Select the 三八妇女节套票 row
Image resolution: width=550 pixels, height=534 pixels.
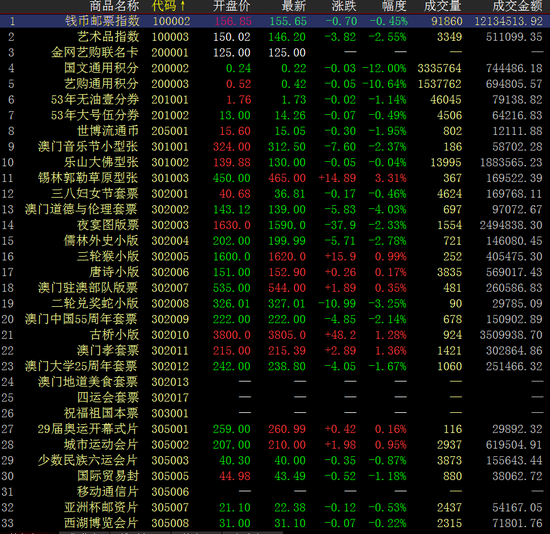click(275, 194)
